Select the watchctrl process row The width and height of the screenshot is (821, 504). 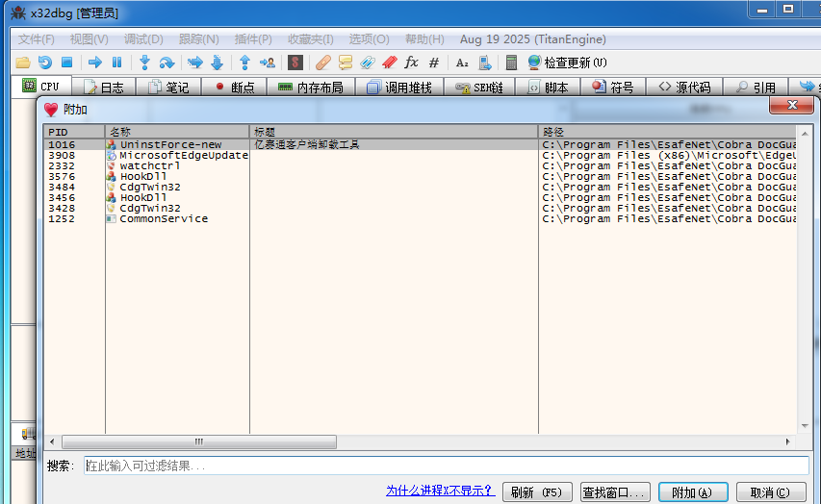421,165
